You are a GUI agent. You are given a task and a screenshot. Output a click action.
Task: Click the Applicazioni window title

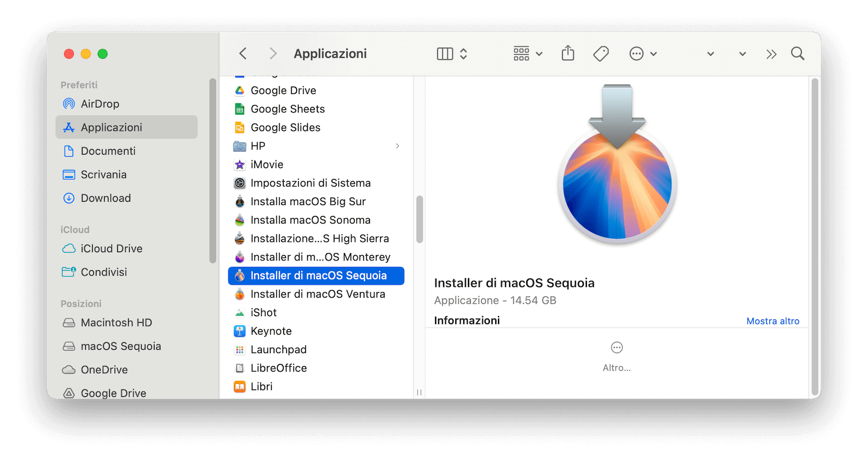[330, 54]
